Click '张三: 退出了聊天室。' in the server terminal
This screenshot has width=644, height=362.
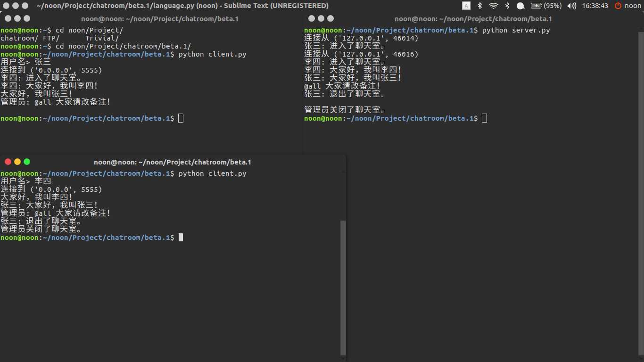(345, 94)
